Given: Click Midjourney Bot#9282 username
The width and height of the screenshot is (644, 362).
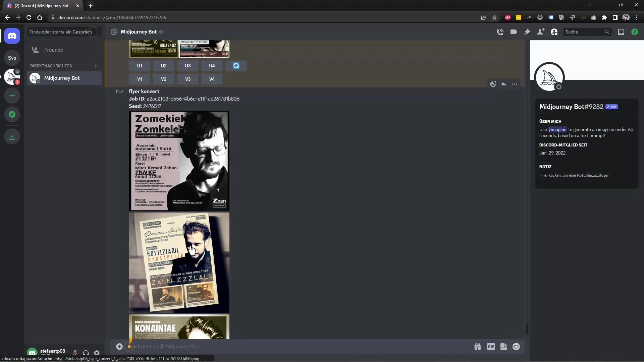Looking at the screenshot, I should (x=571, y=107).
